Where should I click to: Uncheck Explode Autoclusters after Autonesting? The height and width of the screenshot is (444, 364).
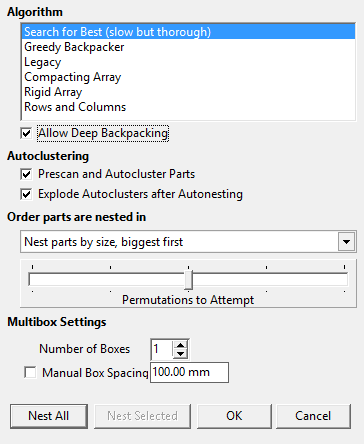pyautogui.click(x=26, y=194)
